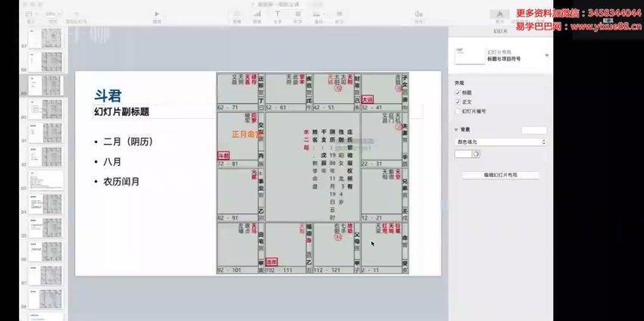
Task: Open the 颜色填充 fill type dropdown
Action: coord(501,142)
